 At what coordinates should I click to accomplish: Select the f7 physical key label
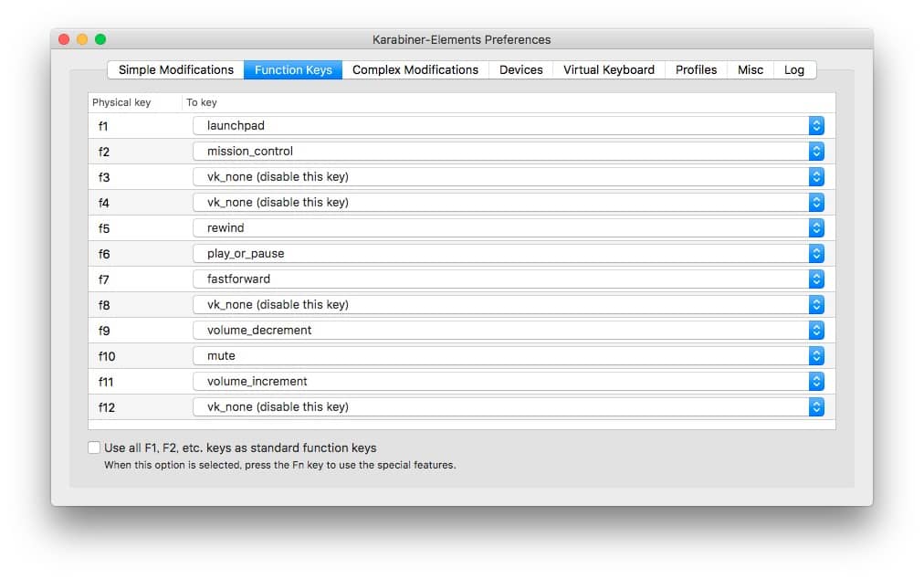(104, 279)
